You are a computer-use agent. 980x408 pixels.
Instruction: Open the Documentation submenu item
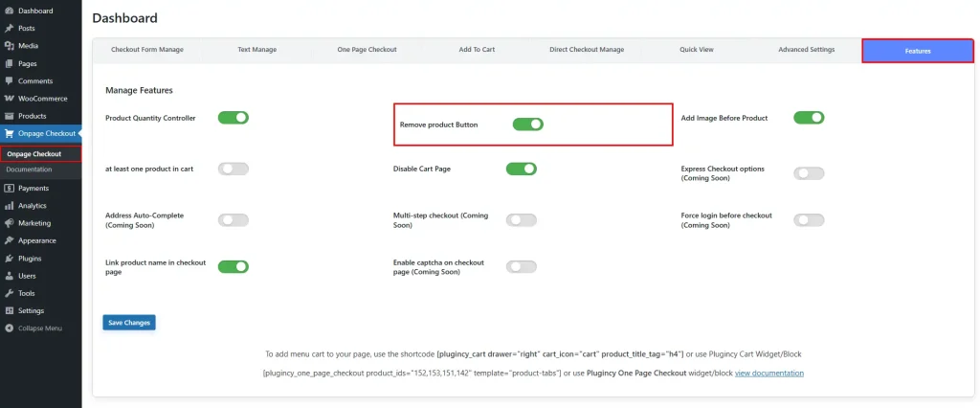click(30, 170)
